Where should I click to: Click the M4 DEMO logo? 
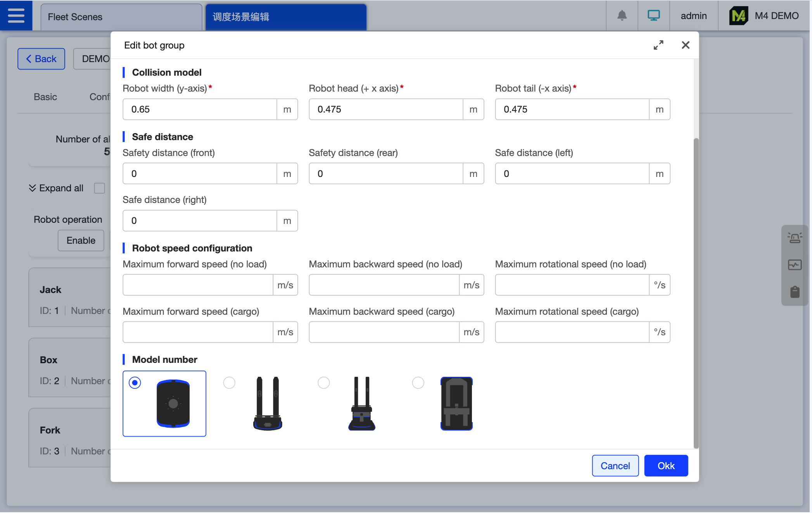coord(739,16)
